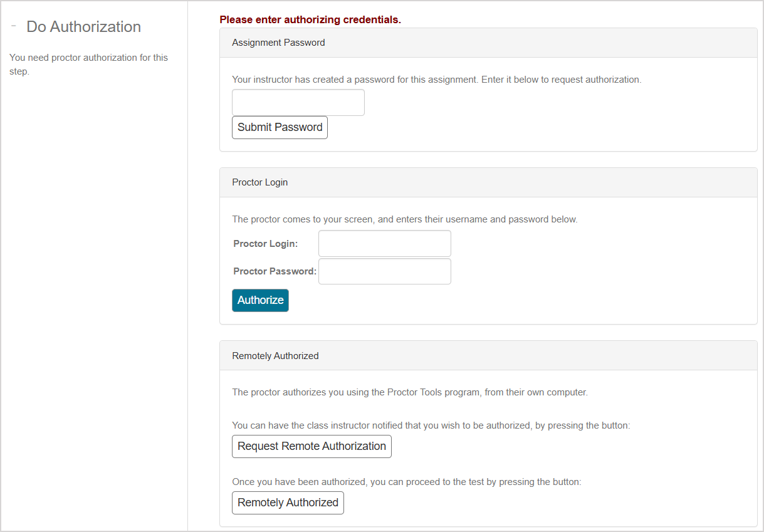Click the Remotely Authorized panel header
Screen dimensions: 764x532
(x=275, y=355)
